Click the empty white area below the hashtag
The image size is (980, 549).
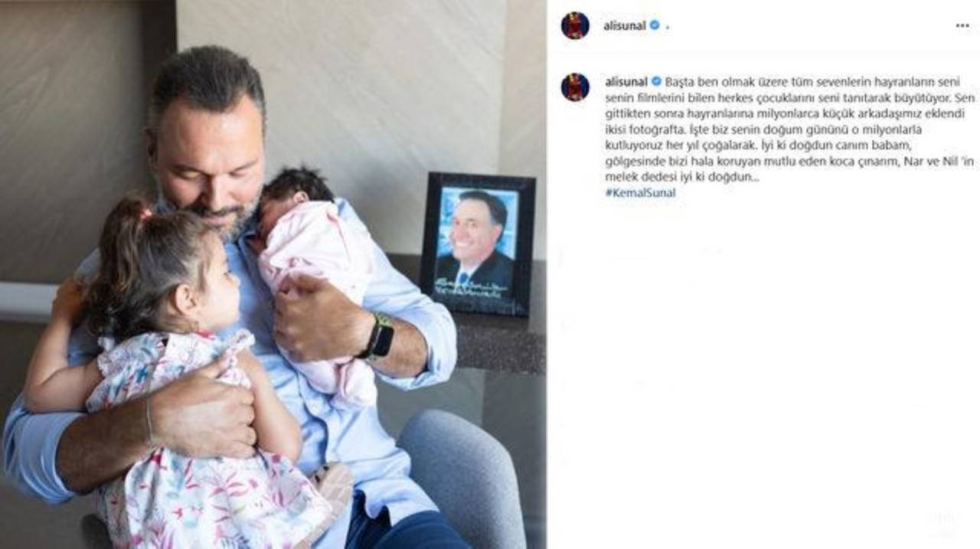click(763, 368)
